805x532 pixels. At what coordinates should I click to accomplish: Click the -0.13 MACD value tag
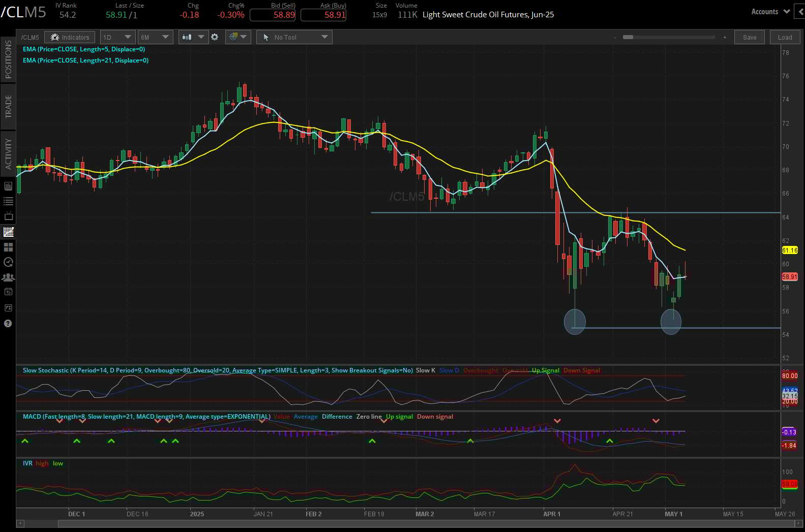click(x=789, y=432)
